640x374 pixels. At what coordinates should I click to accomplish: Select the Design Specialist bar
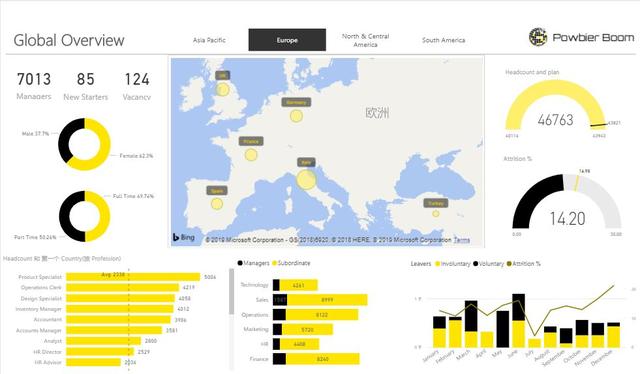(120, 298)
